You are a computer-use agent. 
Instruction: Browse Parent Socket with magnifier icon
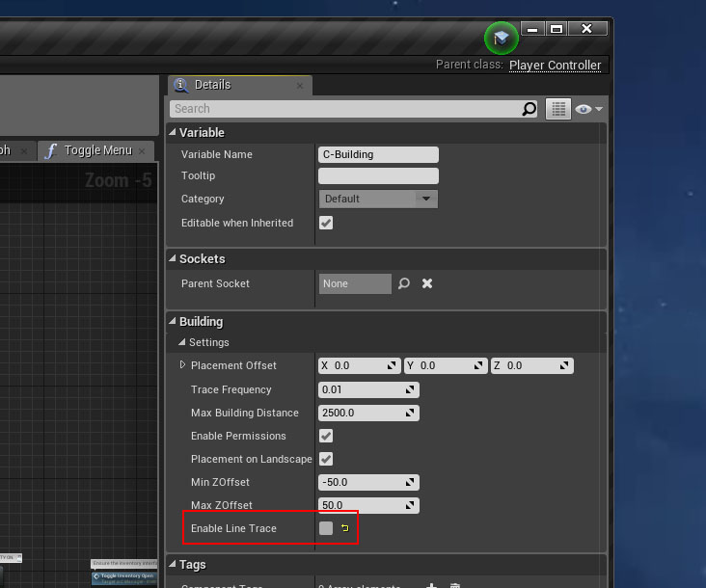click(404, 283)
